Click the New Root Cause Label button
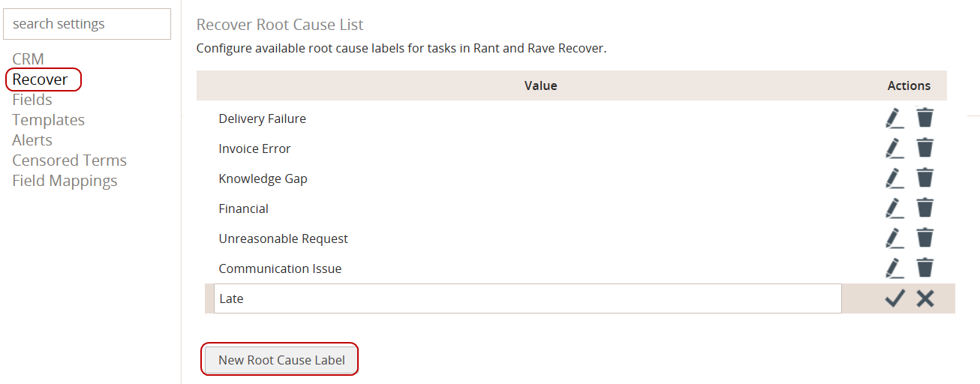Screen dimensions: 980x384 (x=281, y=360)
